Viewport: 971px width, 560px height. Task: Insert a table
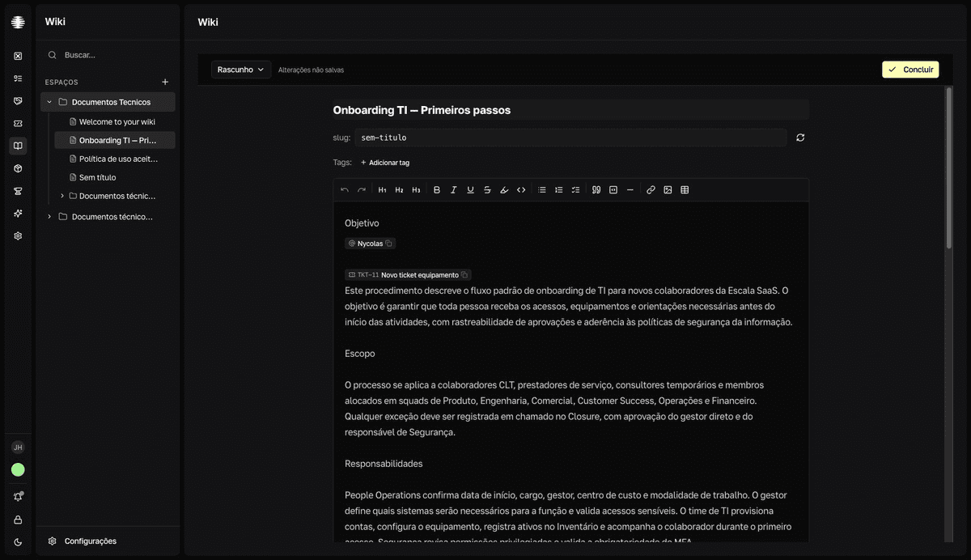point(685,190)
